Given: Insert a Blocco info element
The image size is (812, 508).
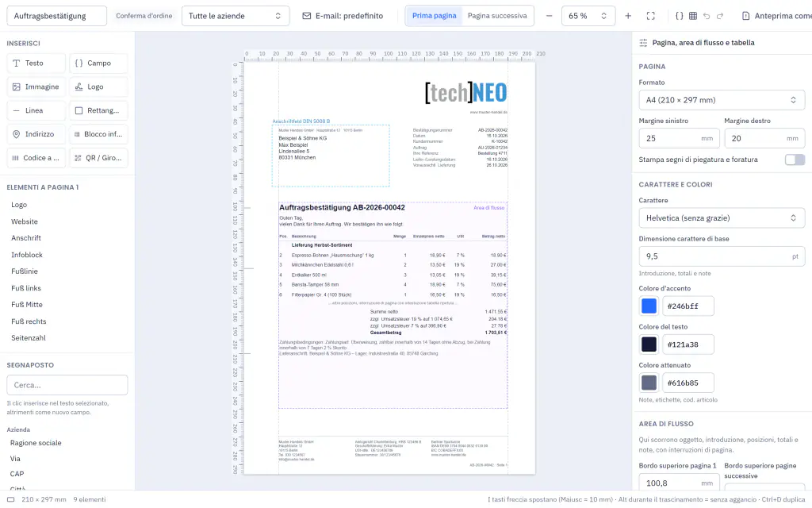Looking at the screenshot, I should 98,134.
